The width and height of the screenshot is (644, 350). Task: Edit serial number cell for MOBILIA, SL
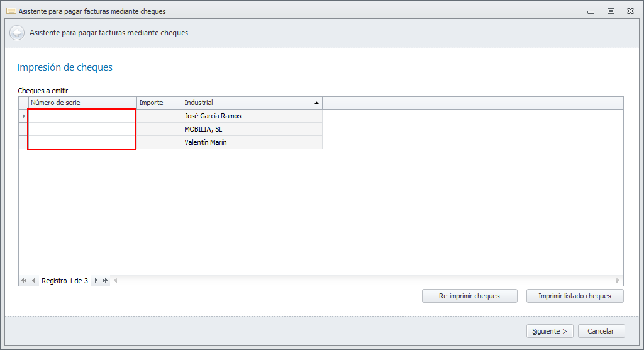[82, 129]
